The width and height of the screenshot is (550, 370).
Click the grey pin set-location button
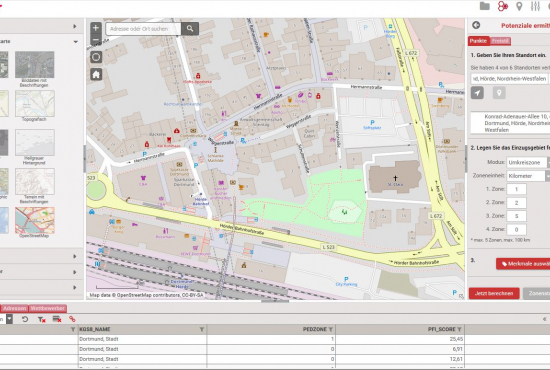[x=499, y=93]
